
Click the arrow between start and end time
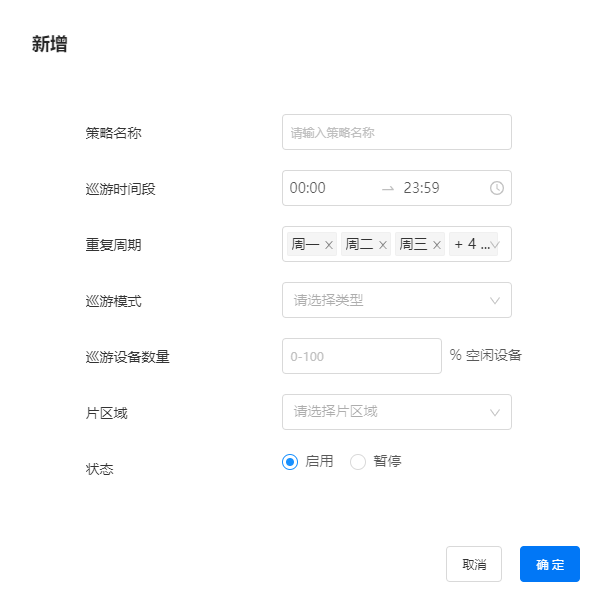(x=388, y=189)
